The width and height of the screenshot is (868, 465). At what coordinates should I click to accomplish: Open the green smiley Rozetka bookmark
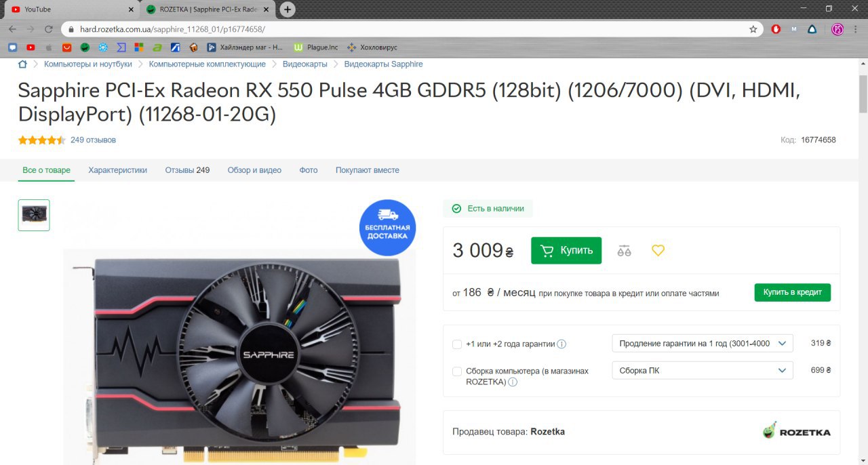(85, 47)
